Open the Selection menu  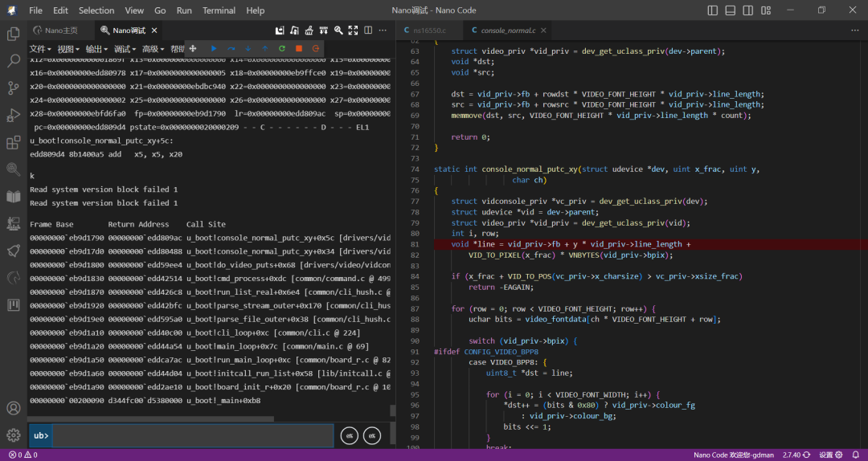pos(96,10)
